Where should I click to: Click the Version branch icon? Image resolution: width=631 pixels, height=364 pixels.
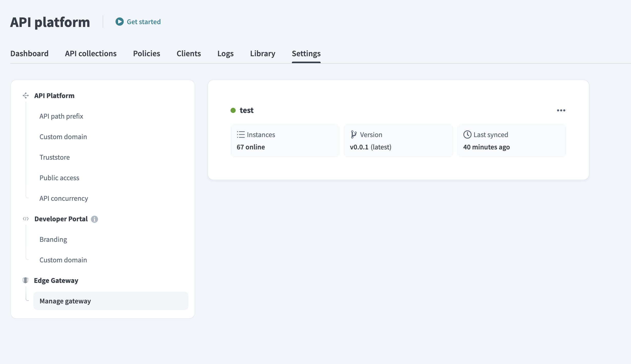point(354,134)
